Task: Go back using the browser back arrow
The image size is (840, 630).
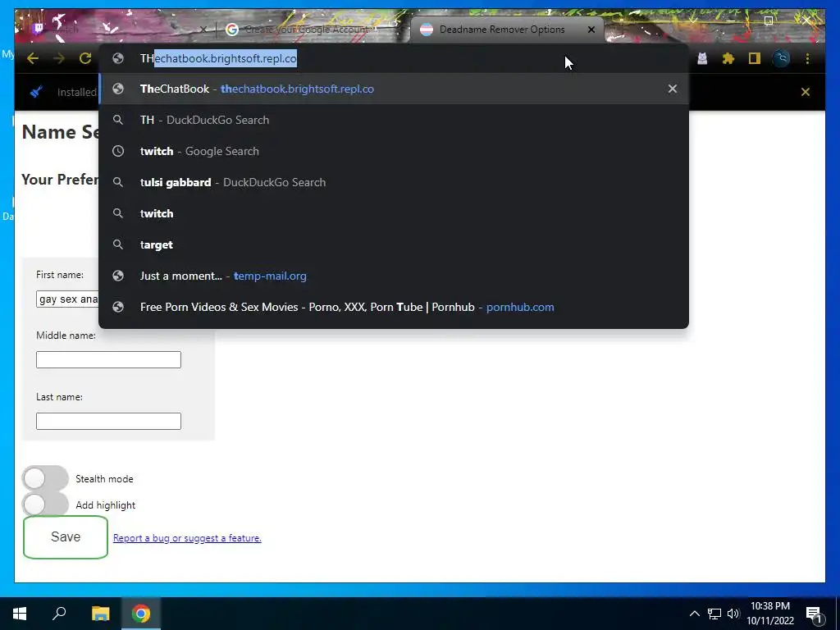Action: point(33,58)
